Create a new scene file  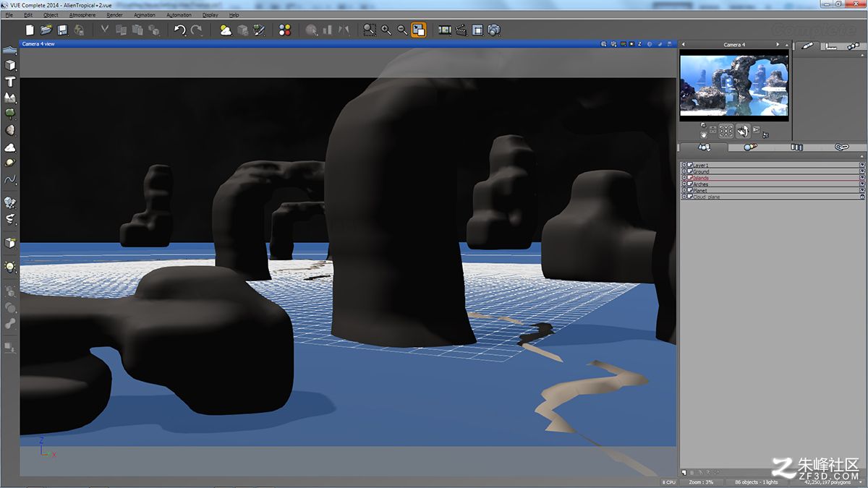point(30,30)
